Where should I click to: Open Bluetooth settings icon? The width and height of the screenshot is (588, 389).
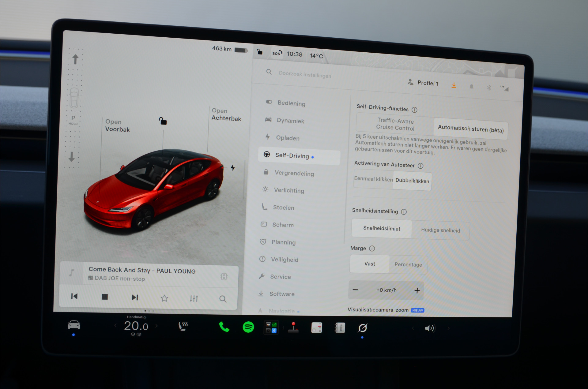(489, 88)
